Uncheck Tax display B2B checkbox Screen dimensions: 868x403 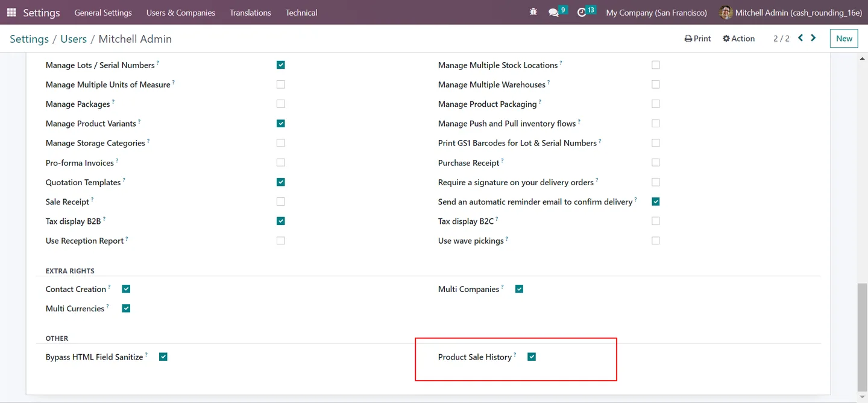click(281, 221)
